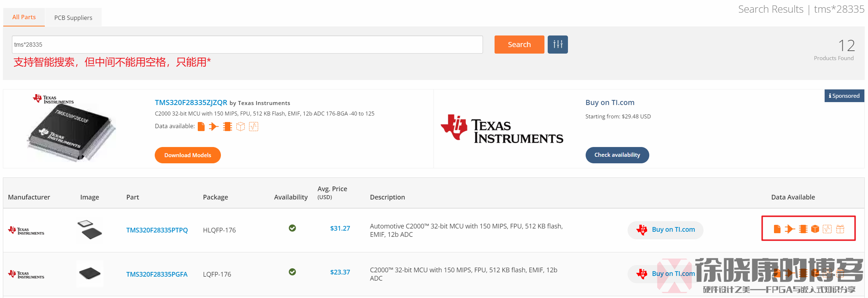Screen dimensions: 868x298
Task: Click the Data Available column header
Action: (x=793, y=197)
